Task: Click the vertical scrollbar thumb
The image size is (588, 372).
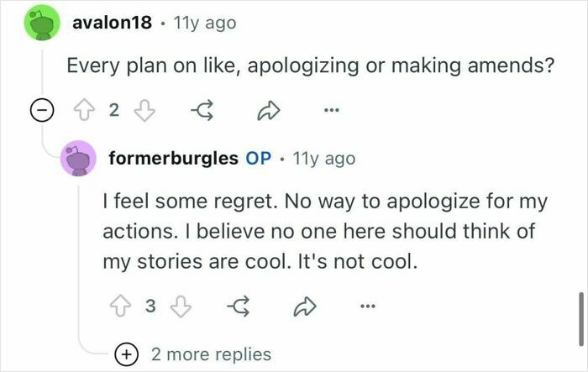Action: tap(581, 319)
